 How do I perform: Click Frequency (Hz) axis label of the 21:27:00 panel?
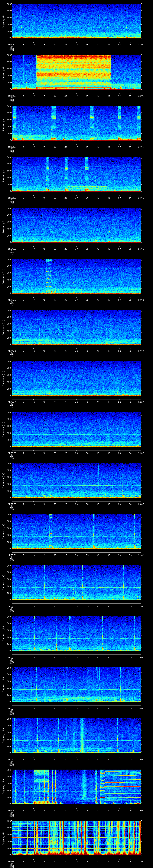click(x=4, y=378)
